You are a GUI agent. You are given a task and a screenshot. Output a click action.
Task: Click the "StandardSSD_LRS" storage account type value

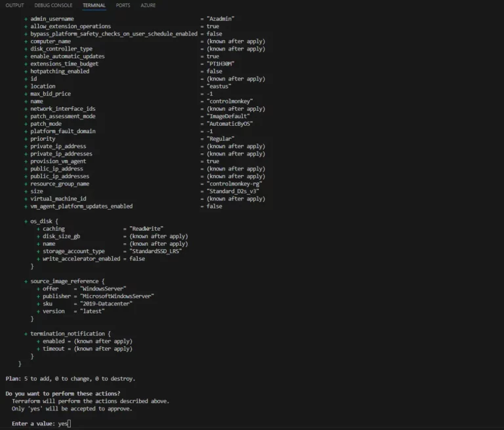coord(156,251)
